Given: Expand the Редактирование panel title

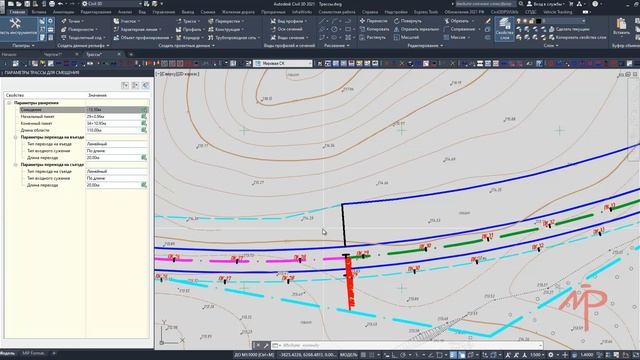Looking at the screenshot, I should click(425, 46).
